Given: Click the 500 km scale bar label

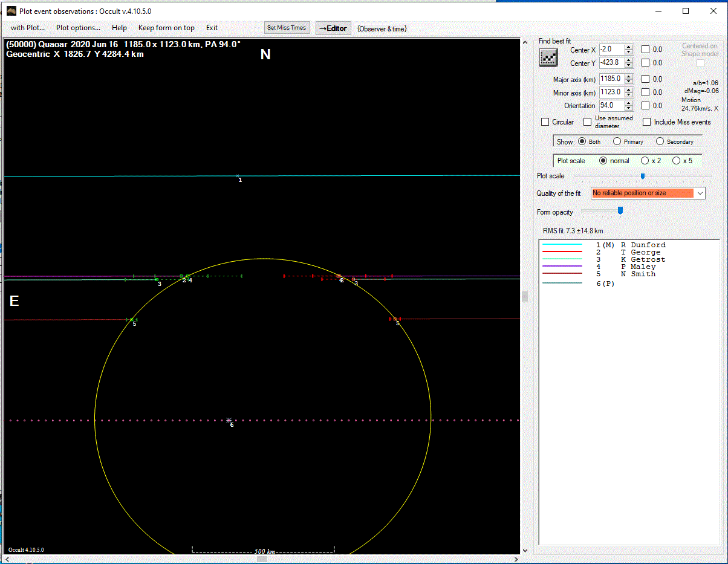Looking at the screenshot, I should click(x=265, y=551).
